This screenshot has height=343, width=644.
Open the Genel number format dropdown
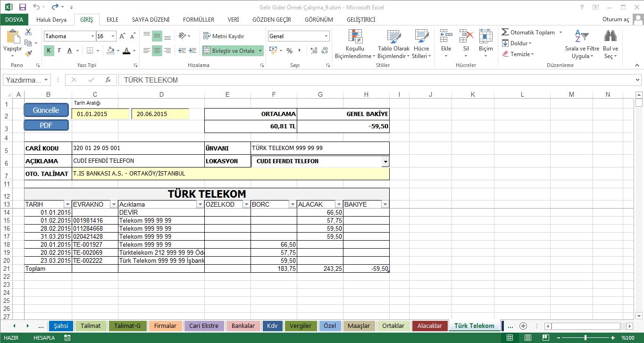326,36
